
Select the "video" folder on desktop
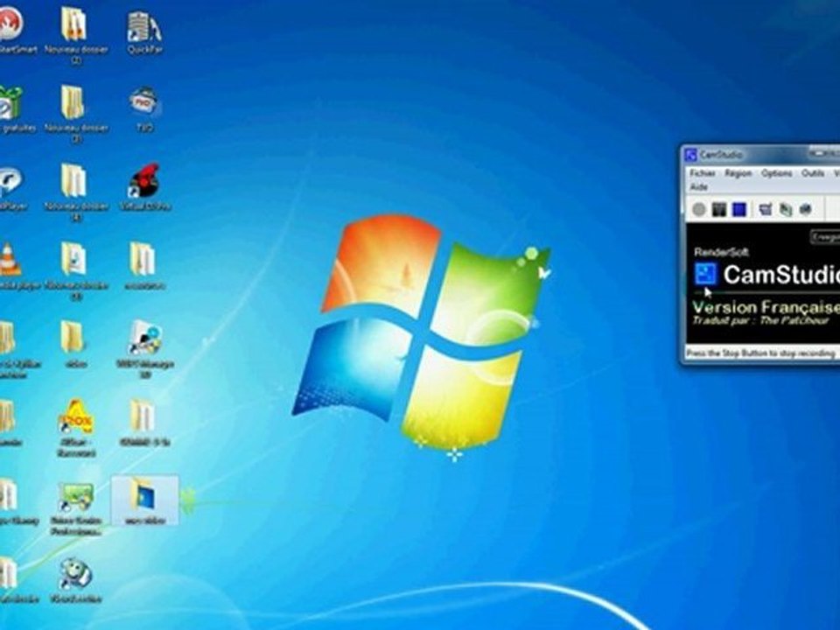coord(73,344)
